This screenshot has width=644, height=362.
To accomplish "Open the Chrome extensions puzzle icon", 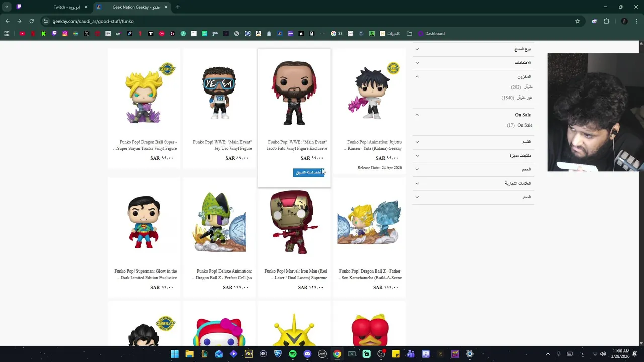I will point(606,21).
